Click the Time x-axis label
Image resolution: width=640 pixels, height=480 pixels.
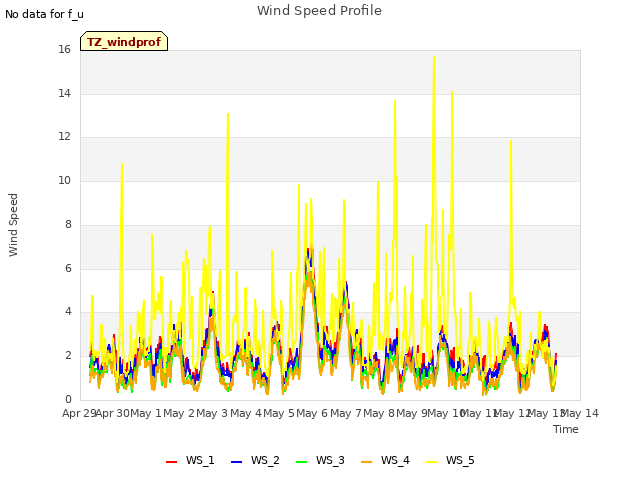(566, 429)
